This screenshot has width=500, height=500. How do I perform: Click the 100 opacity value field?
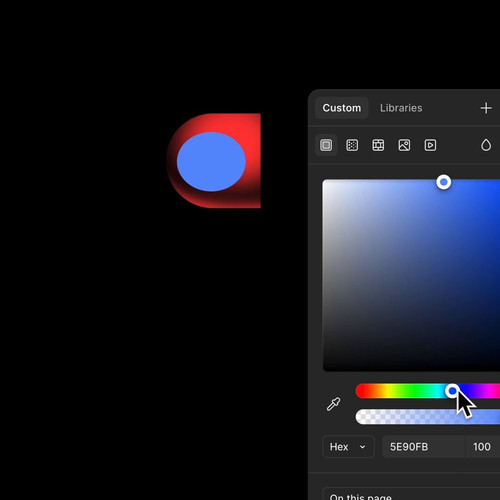[x=482, y=447]
